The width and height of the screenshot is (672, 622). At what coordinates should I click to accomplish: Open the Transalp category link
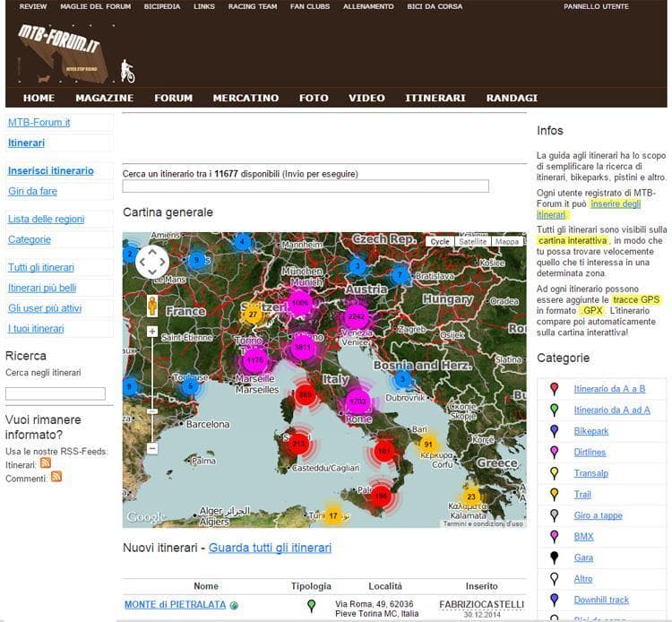click(x=591, y=473)
